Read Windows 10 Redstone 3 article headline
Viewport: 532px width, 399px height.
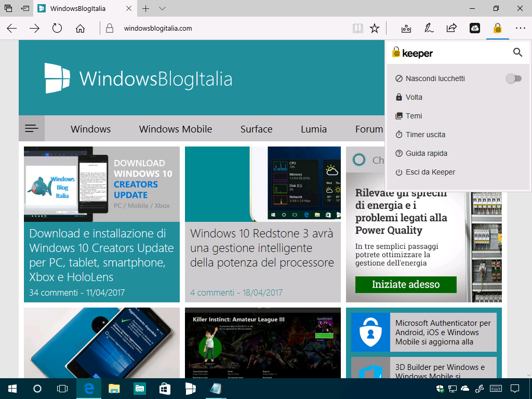262,248
